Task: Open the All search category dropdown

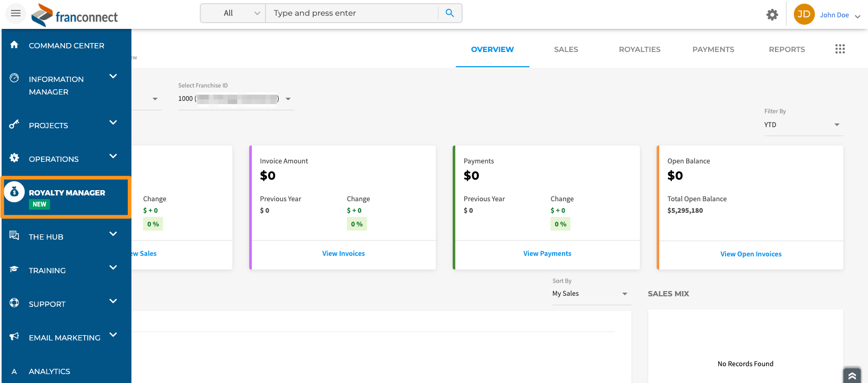Action: (x=233, y=13)
